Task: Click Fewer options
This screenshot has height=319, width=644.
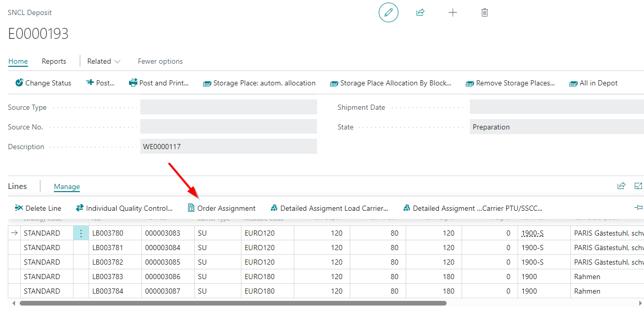Action: [x=160, y=61]
